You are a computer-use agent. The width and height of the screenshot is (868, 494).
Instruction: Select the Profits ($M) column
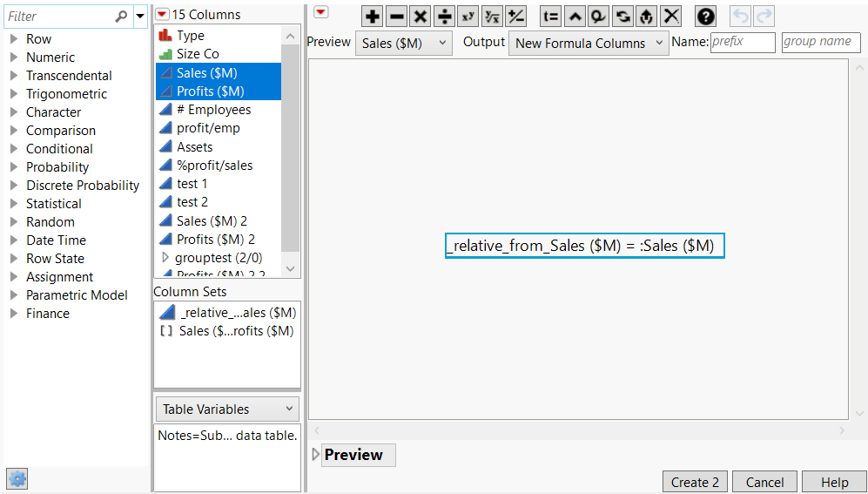point(219,91)
